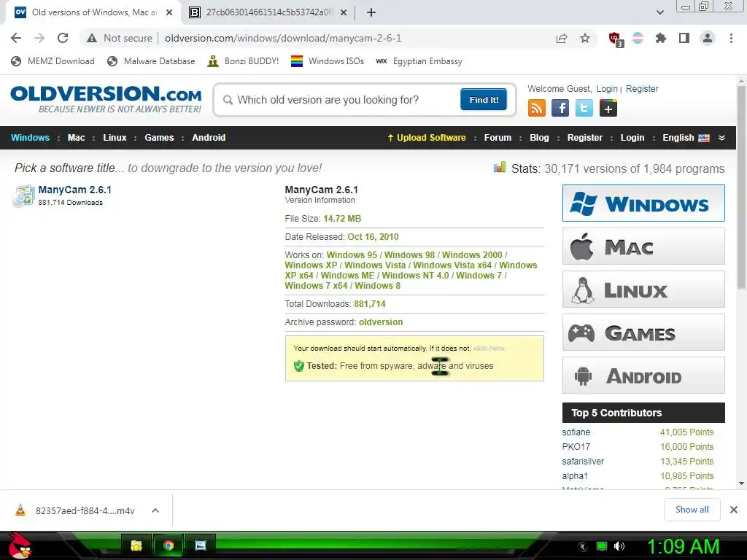The width and height of the screenshot is (747, 560).
Task: Open the Angry Birds start button
Action: click(20, 545)
